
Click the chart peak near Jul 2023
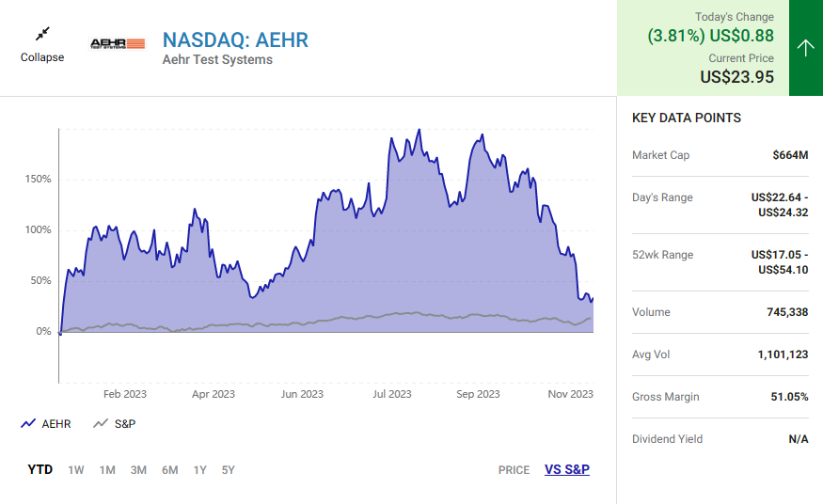point(418,131)
